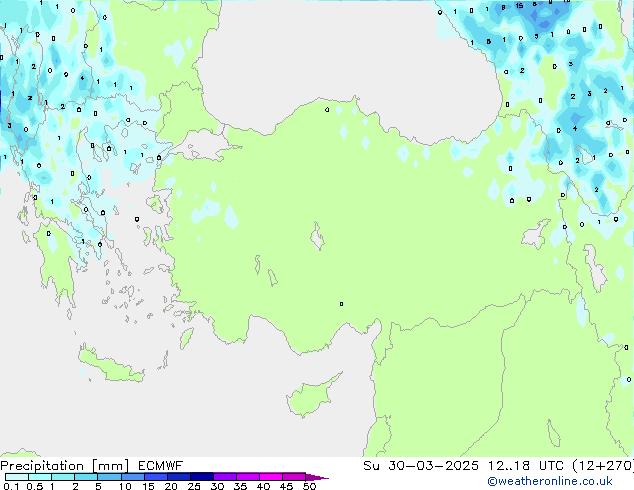Select the 45–50 mm legend swatch
The height and width of the screenshot is (490, 634).
click(294, 477)
